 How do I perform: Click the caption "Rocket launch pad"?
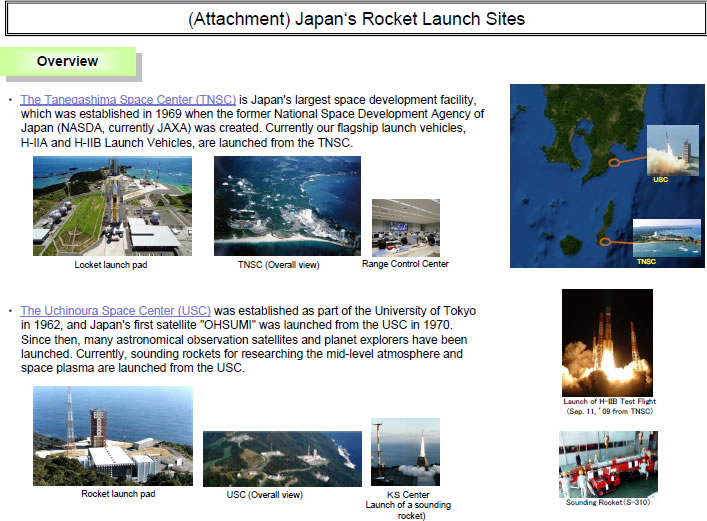(118, 494)
